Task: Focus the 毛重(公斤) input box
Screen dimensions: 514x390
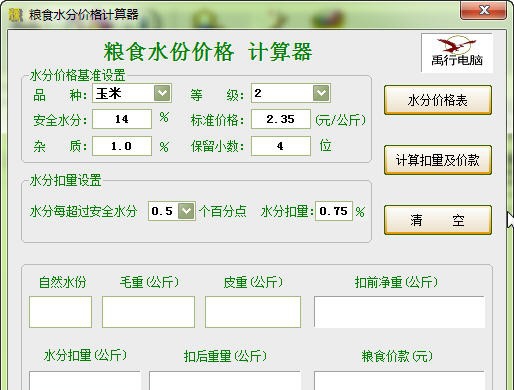Action: 148,312
